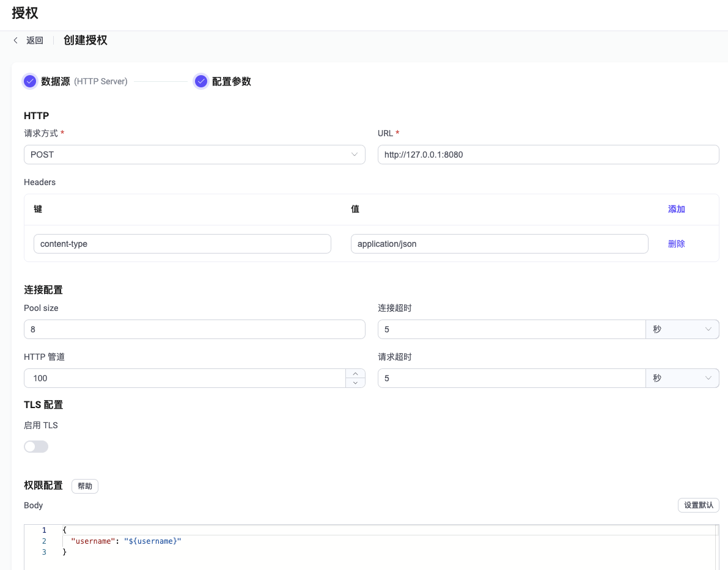Click the Pool size input field
The image size is (728, 570).
pyautogui.click(x=194, y=329)
